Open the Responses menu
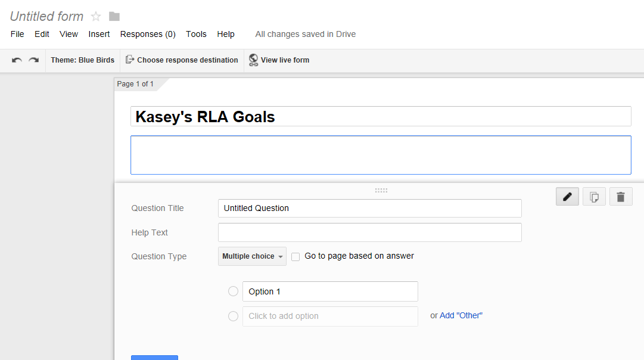Screen dimensions: 644x360 click(147, 34)
